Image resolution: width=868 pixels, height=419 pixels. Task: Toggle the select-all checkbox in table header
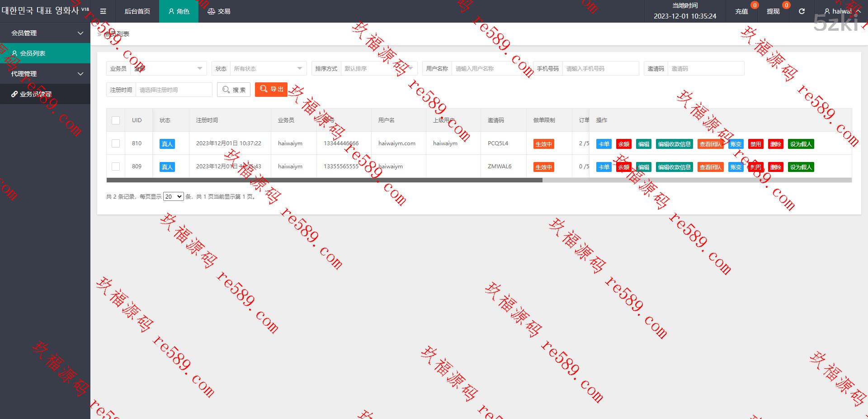coord(116,120)
